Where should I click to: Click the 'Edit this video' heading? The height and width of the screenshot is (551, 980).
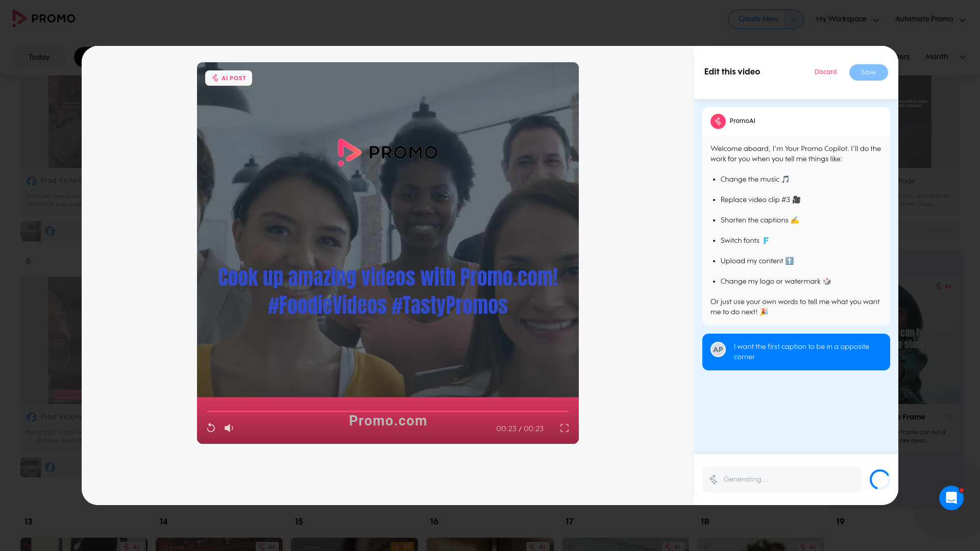tap(732, 72)
